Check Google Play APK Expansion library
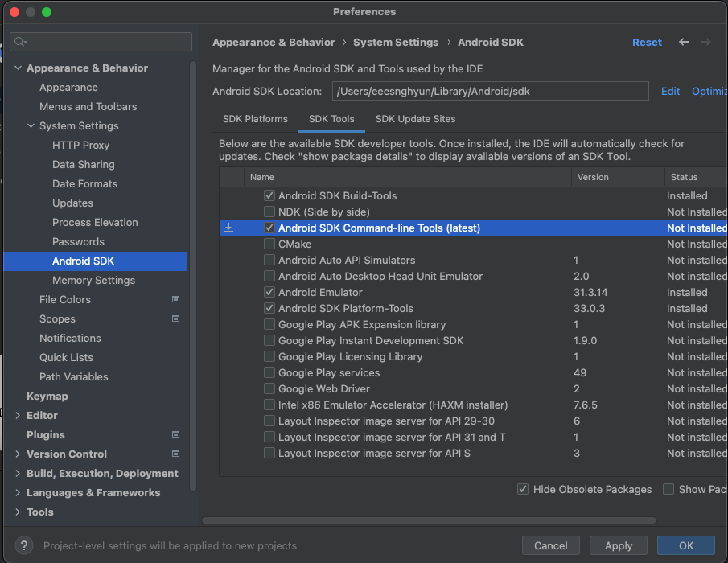 (269, 324)
